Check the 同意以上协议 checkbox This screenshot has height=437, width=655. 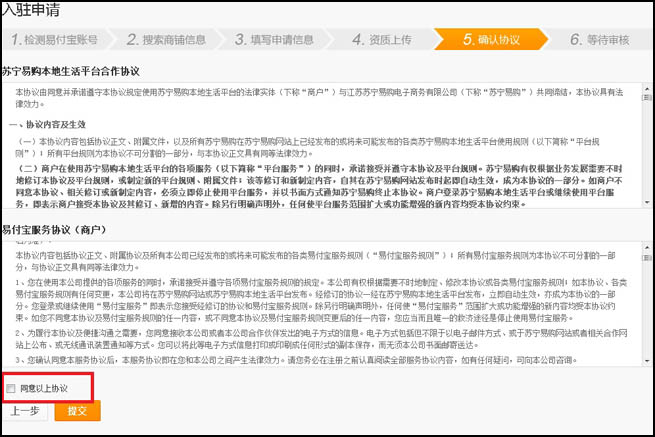[11, 389]
